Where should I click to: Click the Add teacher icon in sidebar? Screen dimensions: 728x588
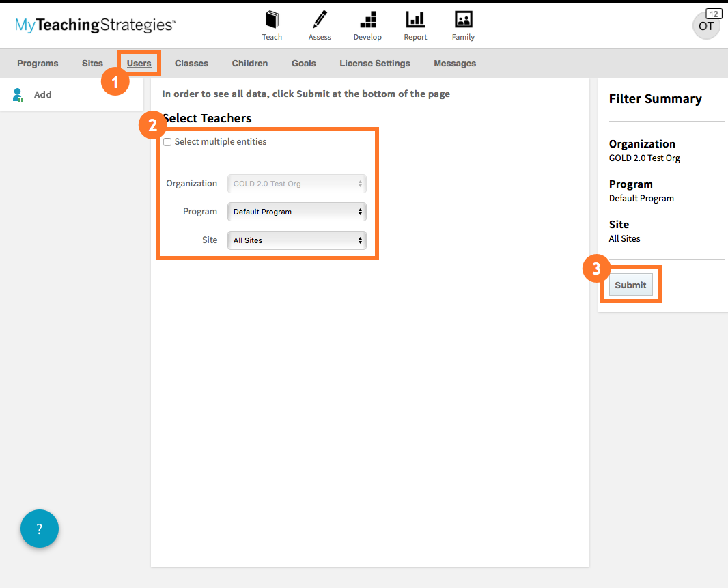18,94
